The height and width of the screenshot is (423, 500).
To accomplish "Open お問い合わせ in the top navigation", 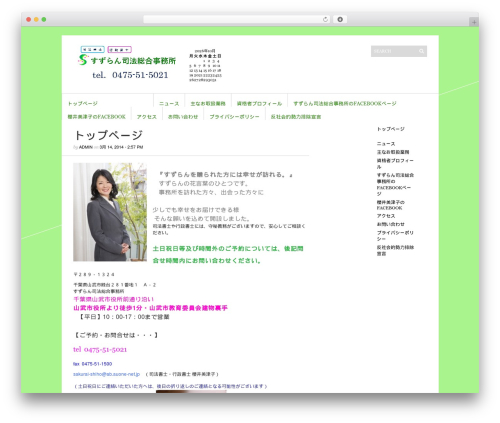I will (x=183, y=117).
